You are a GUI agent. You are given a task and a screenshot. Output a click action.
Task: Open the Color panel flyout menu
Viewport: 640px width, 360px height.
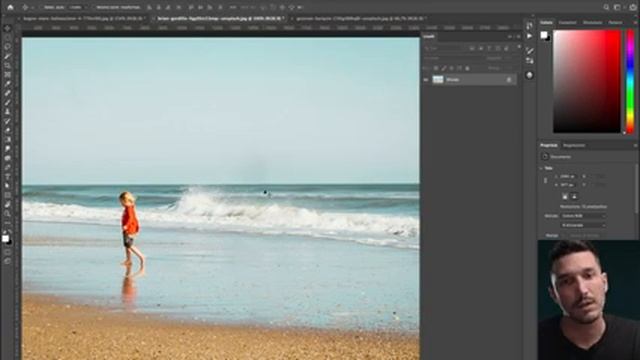click(636, 22)
